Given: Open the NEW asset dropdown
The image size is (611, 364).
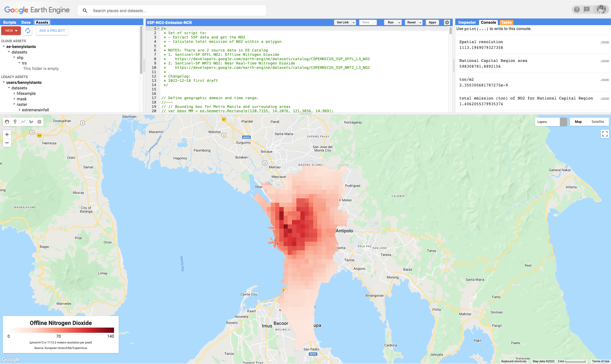Looking at the screenshot, I should (x=11, y=31).
